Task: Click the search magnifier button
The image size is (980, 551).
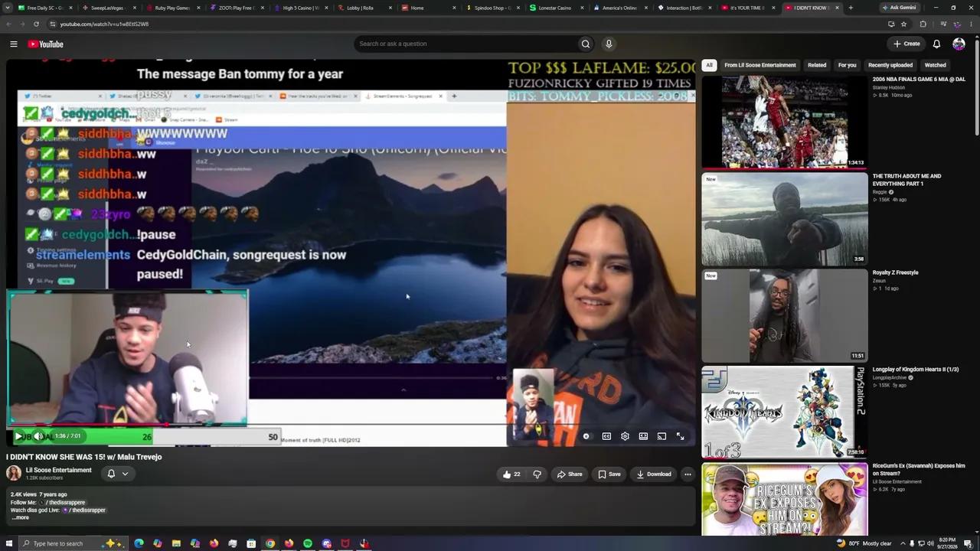Action: (x=586, y=44)
